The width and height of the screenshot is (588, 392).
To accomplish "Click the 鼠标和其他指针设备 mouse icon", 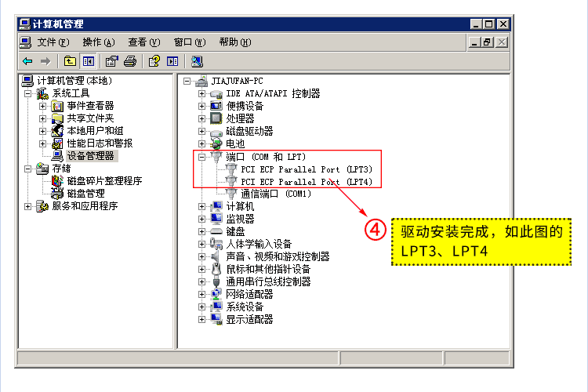I will click(216, 269).
